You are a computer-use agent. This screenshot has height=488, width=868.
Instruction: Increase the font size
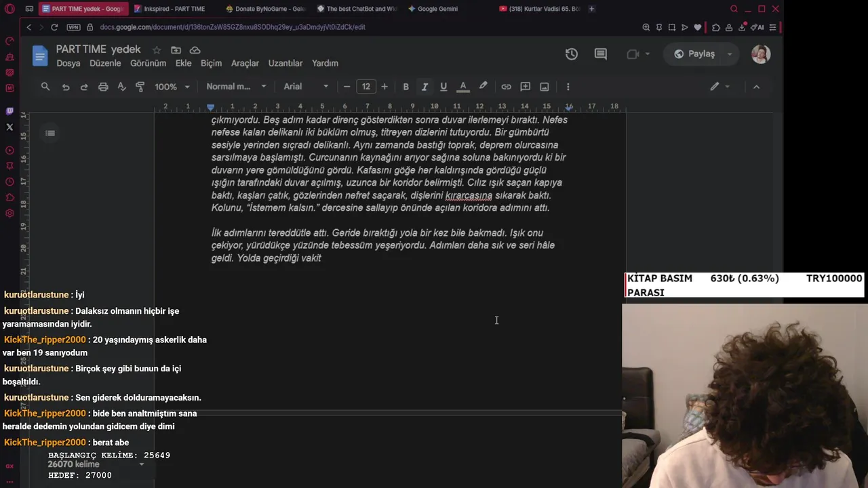(384, 87)
